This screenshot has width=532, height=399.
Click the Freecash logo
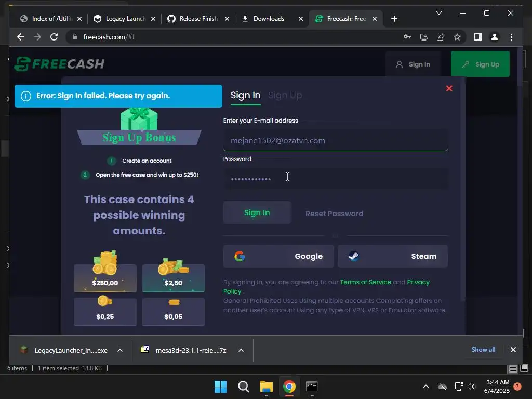(x=59, y=64)
